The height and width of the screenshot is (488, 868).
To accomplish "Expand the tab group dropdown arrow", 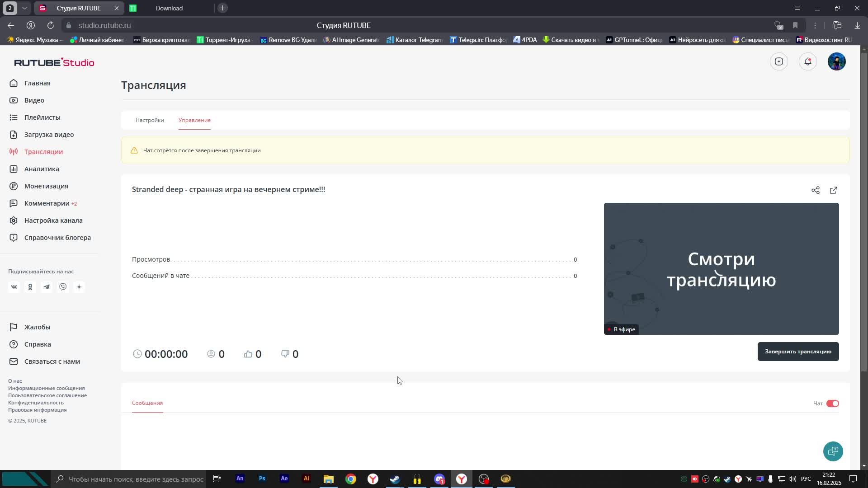I will click(x=24, y=8).
